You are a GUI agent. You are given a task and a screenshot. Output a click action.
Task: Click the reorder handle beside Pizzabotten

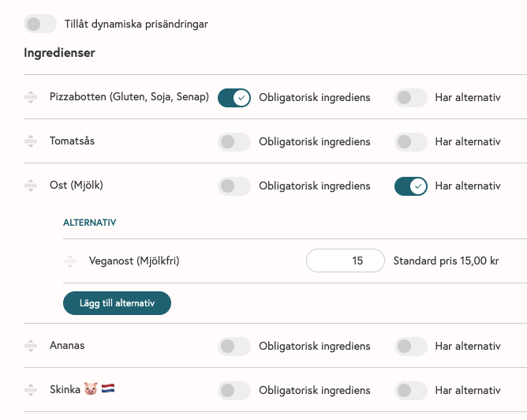[31, 97]
